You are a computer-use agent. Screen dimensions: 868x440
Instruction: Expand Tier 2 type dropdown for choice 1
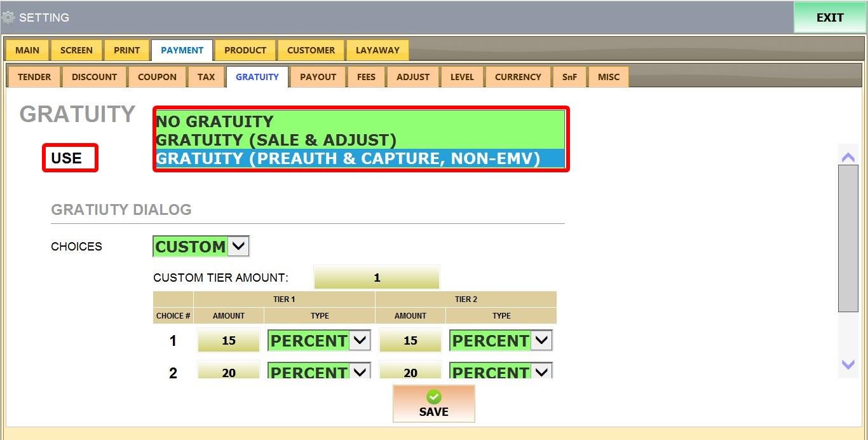541,341
